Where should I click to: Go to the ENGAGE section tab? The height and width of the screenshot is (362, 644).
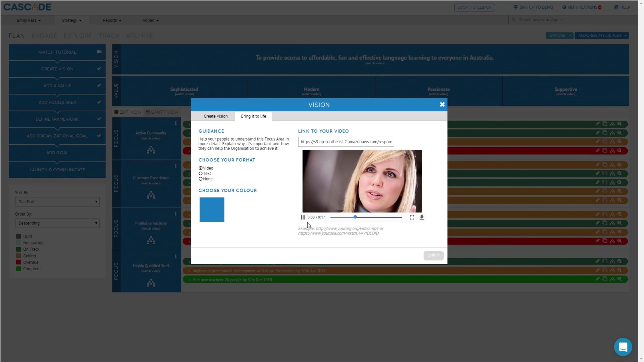point(44,36)
